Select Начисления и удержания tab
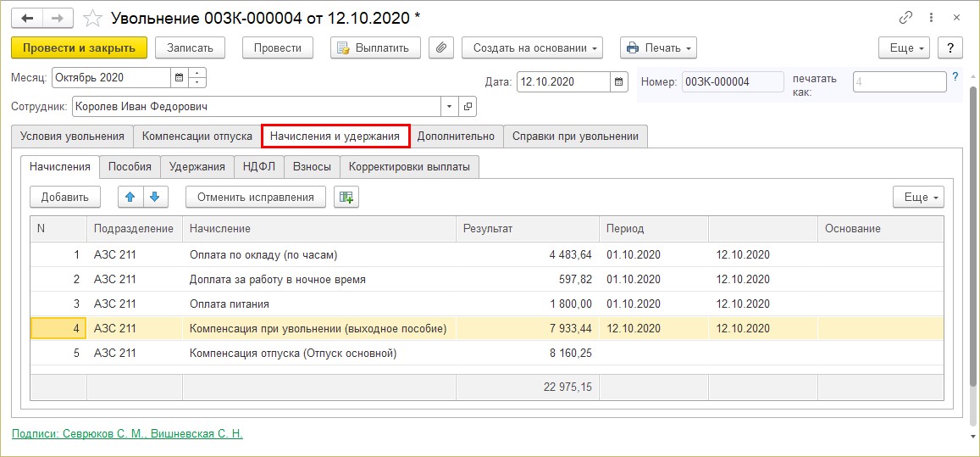The image size is (980, 457). 335,137
